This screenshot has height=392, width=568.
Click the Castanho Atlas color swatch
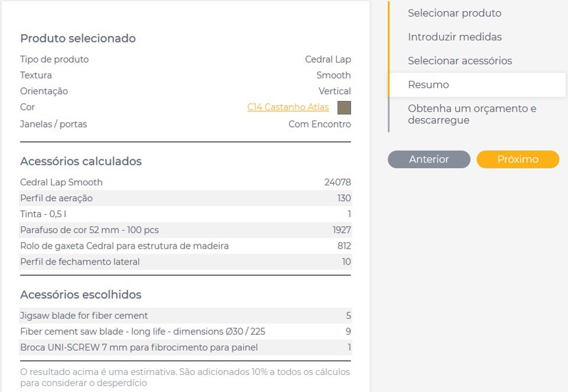[x=344, y=107]
